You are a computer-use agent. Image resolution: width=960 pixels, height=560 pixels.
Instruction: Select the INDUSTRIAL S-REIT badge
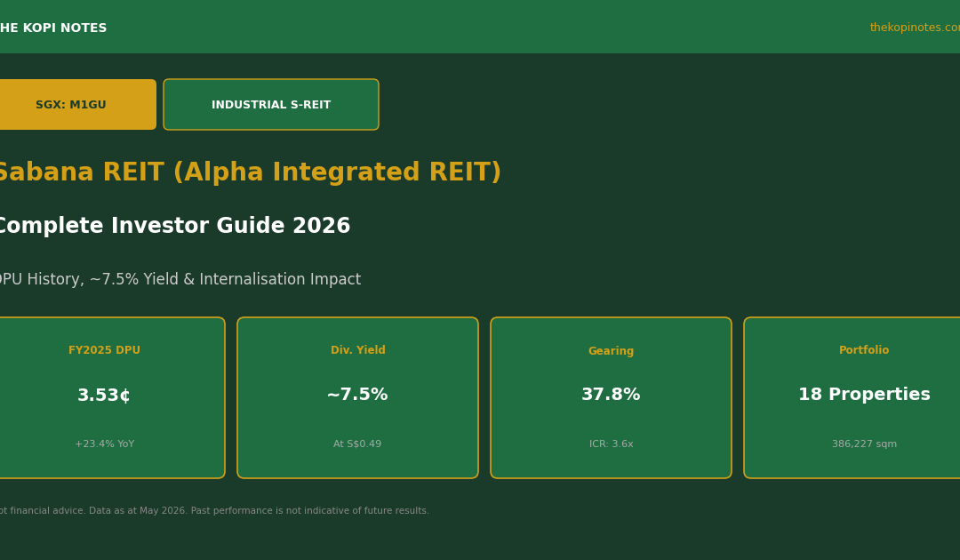[x=271, y=105]
